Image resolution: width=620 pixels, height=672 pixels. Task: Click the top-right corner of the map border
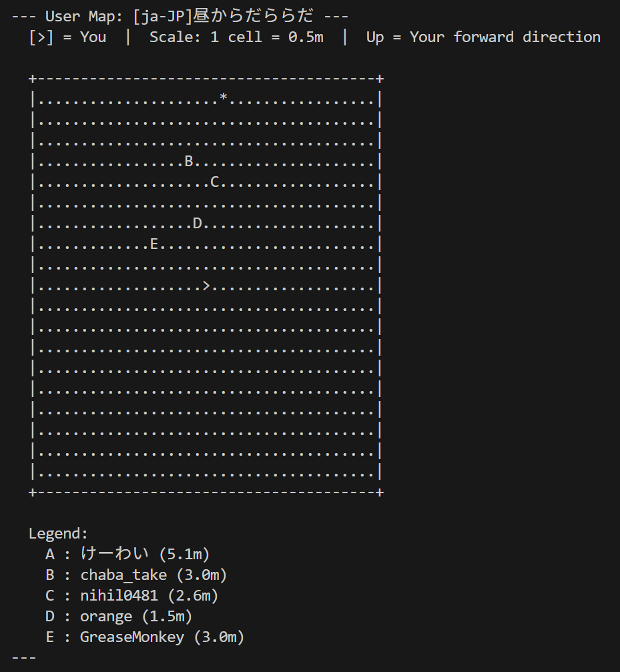(x=380, y=78)
